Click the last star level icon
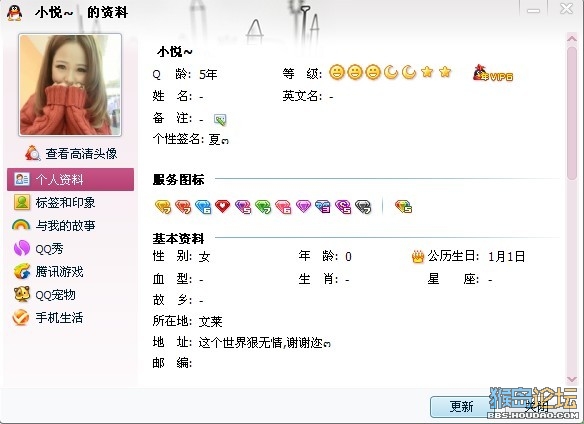The width and height of the screenshot is (584, 424). [445, 72]
